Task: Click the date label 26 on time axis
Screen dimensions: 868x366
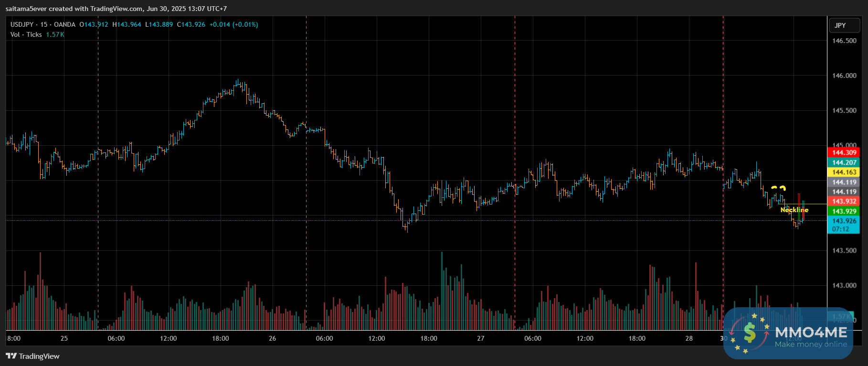Action: pos(272,338)
